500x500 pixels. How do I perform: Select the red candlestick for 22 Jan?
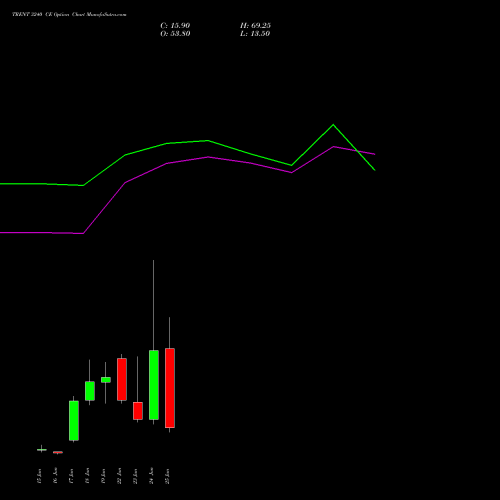122,379
